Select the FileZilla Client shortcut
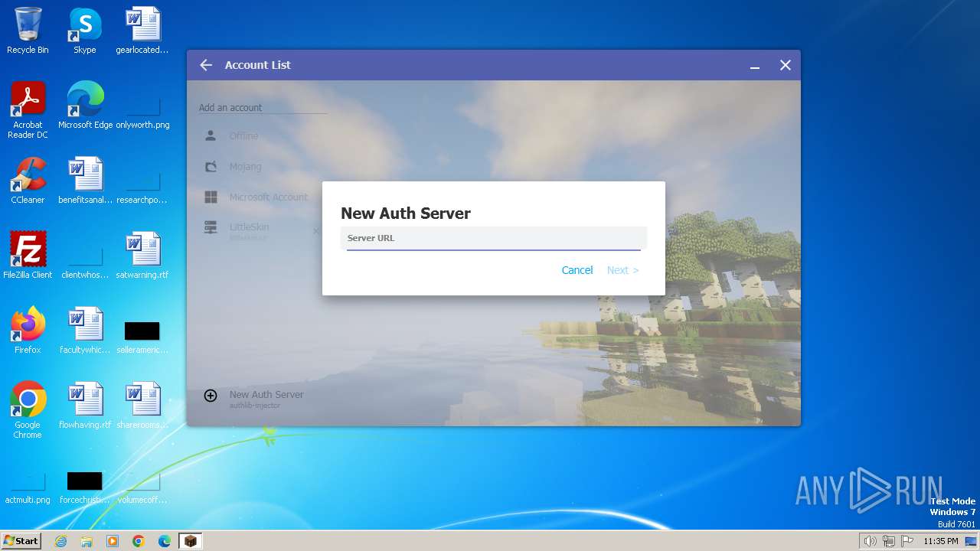 28,256
